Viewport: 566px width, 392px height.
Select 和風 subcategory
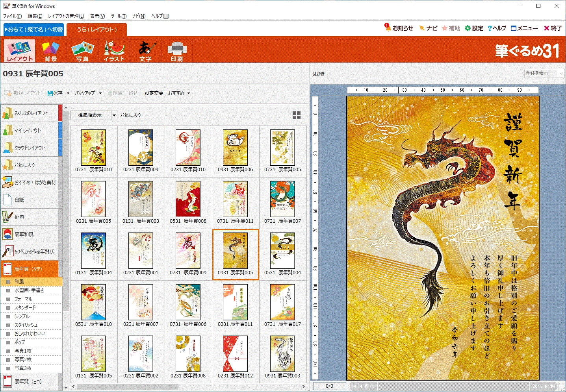click(31, 282)
